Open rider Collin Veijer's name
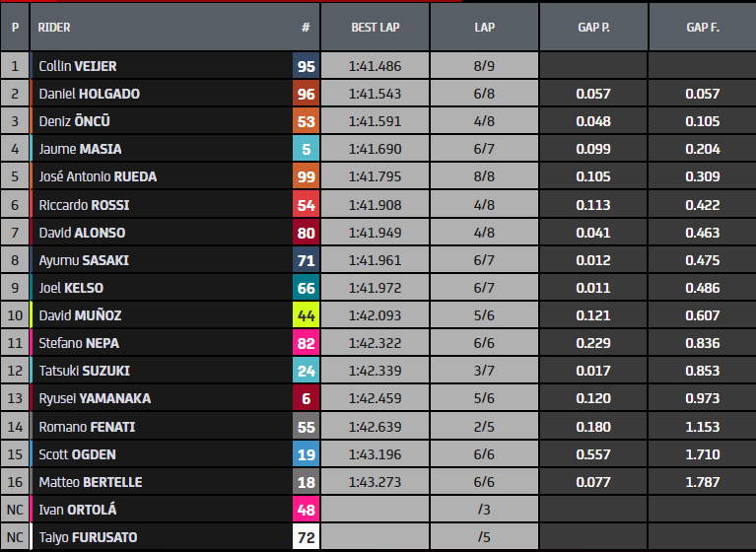The height and width of the screenshot is (552, 756). tap(78, 67)
